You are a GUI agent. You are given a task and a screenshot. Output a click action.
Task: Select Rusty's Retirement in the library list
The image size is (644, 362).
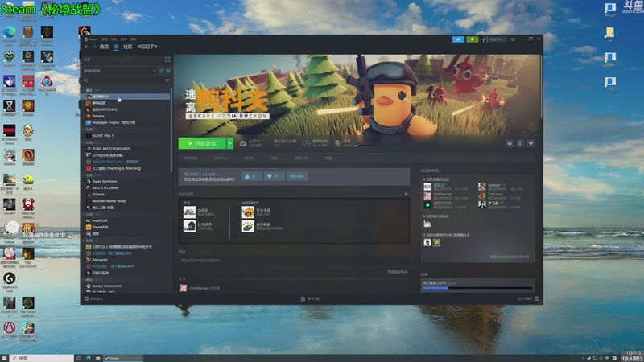(126, 286)
